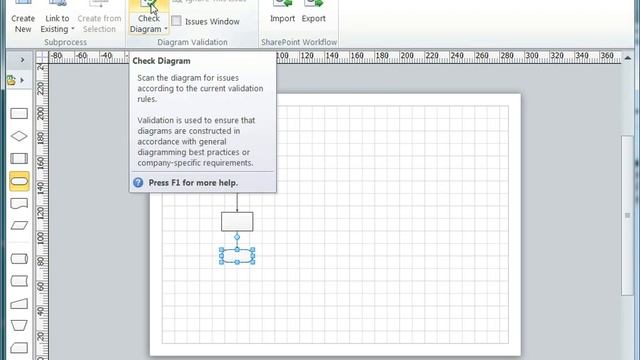The image size is (640, 360).
Task: Open the stencil shapes icon in sidebar
Action: pos(11,80)
